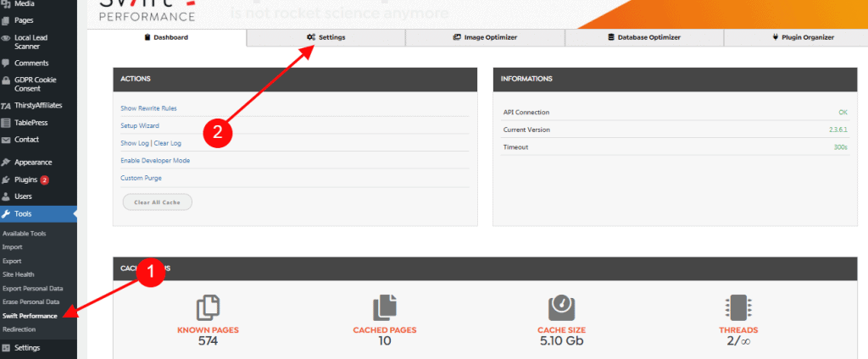Click the Contact envelope icon
This screenshot has width=868, height=359.
click(6, 140)
